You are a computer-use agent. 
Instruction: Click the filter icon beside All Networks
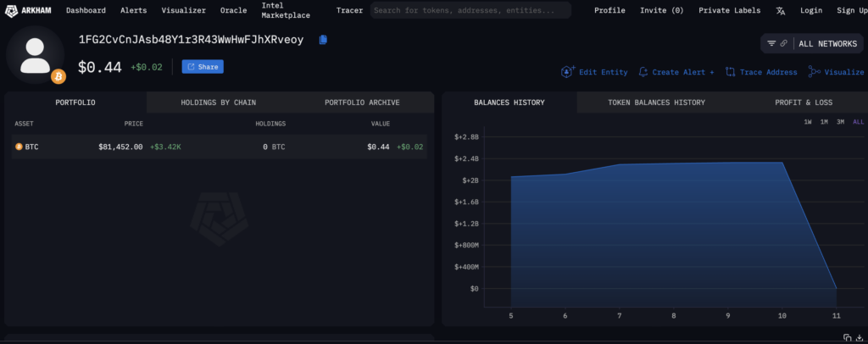[771, 43]
